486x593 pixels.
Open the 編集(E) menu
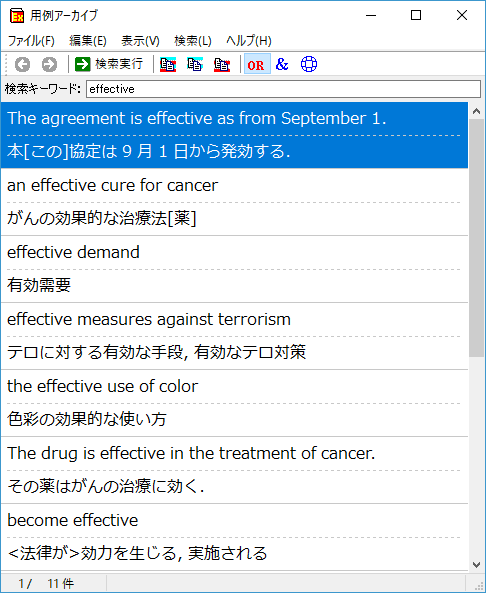click(x=88, y=40)
